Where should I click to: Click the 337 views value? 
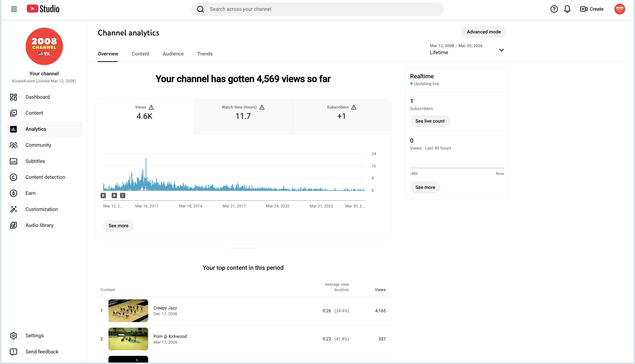point(382,339)
